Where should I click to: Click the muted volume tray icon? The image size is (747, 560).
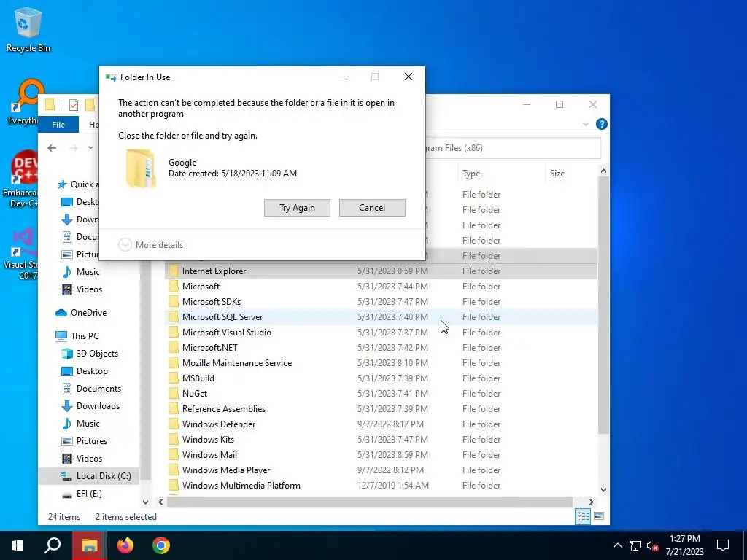click(652, 545)
